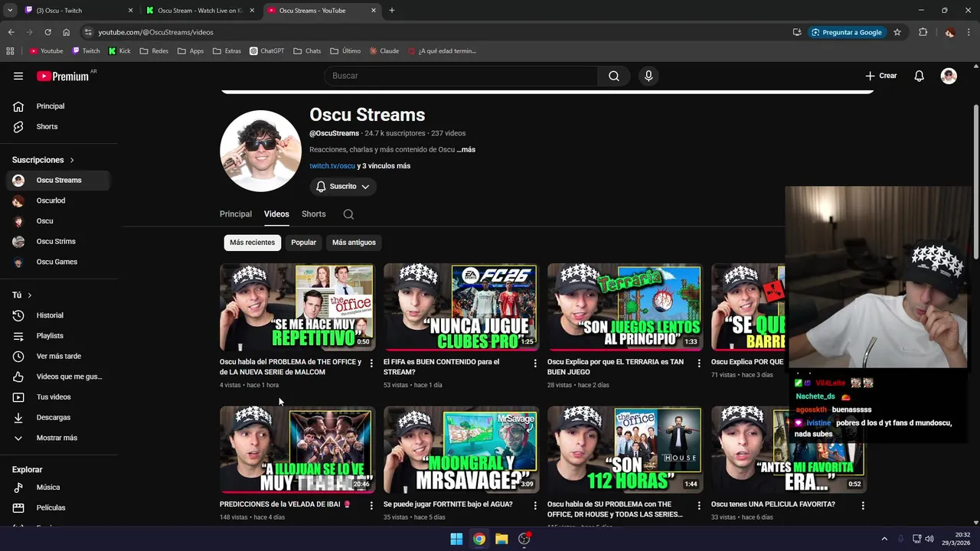Focus the Buscar search field
The height and width of the screenshot is (551, 980).
[x=461, y=76]
